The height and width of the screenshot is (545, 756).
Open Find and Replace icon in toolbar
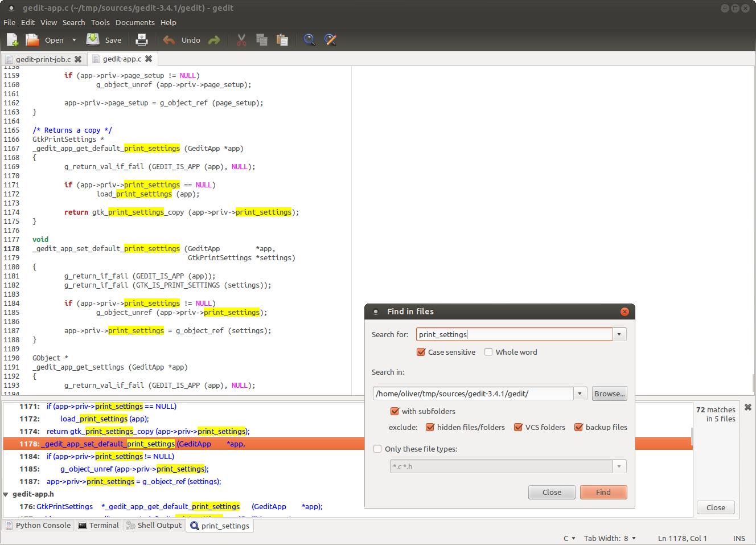coord(330,40)
